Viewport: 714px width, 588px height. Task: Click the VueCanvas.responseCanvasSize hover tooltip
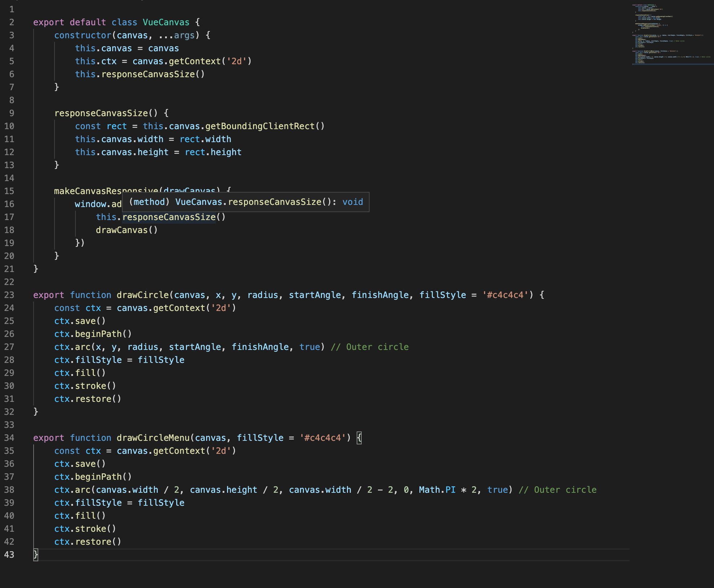[245, 202]
